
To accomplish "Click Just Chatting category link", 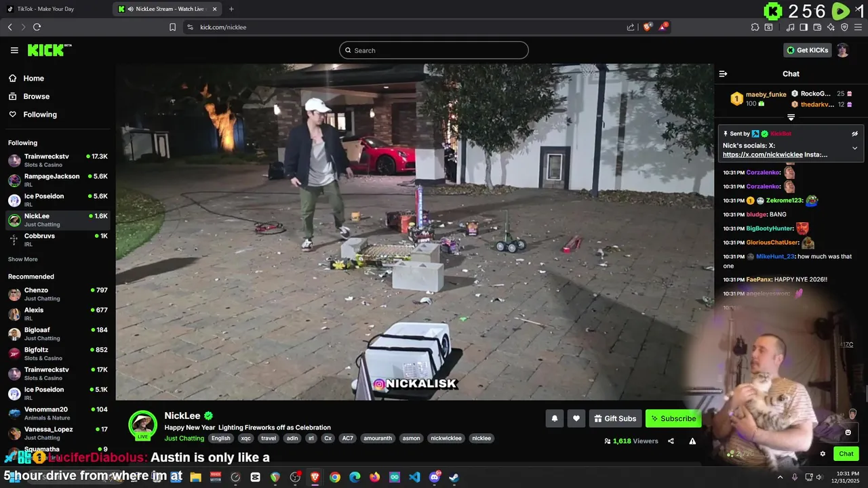I will (x=184, y=439).
